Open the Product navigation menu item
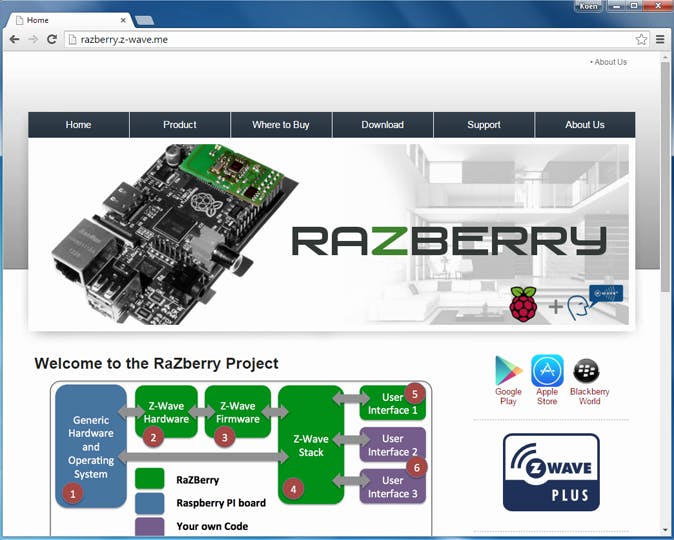The height and width of the screenshot is (540, 674). [x=180, y=125]
